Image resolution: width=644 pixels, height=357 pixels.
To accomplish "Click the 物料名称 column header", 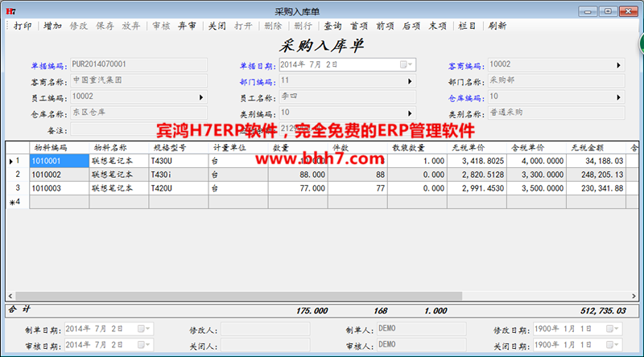I will (119, 148).
